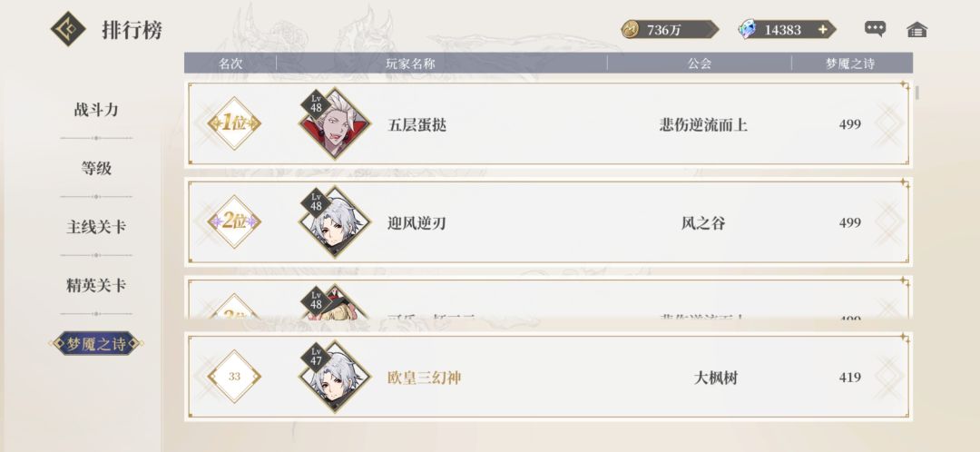Click player name 欧皇三幻神
Image resolution: width=980 pixels, height=452 pixels.
pos(425,378)
